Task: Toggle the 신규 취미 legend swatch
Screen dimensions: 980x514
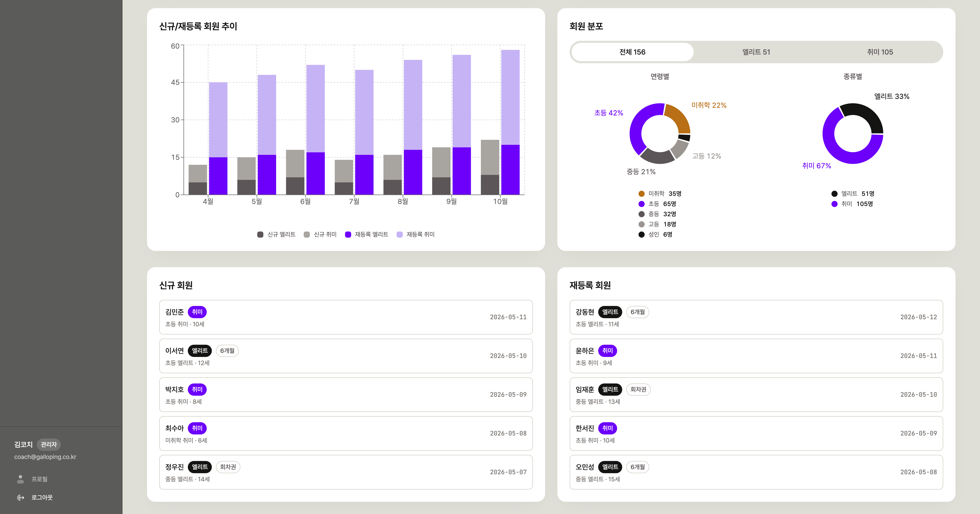Action: click(307, 235)
